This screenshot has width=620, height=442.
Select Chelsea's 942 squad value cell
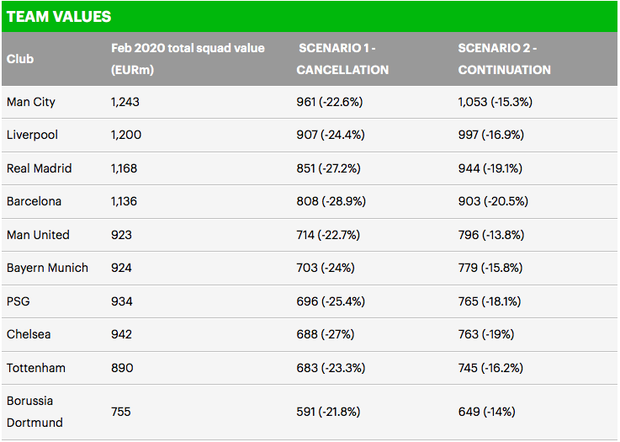(x=123, y=333)
